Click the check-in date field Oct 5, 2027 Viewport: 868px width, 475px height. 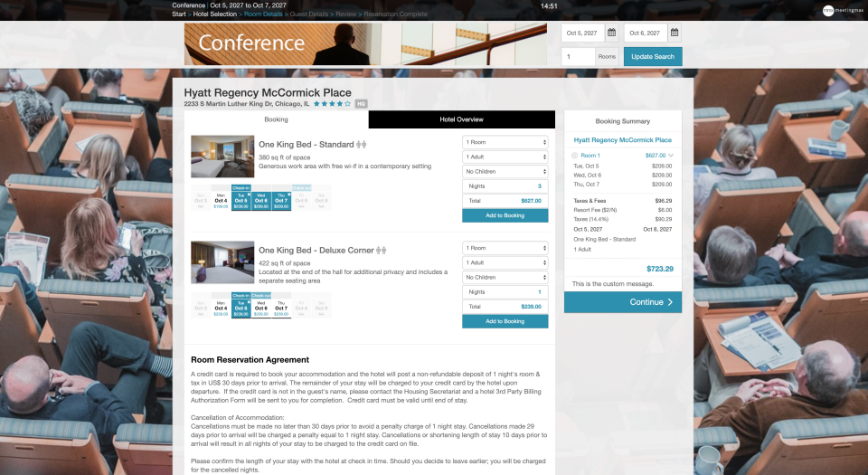[x=582, y=33]
